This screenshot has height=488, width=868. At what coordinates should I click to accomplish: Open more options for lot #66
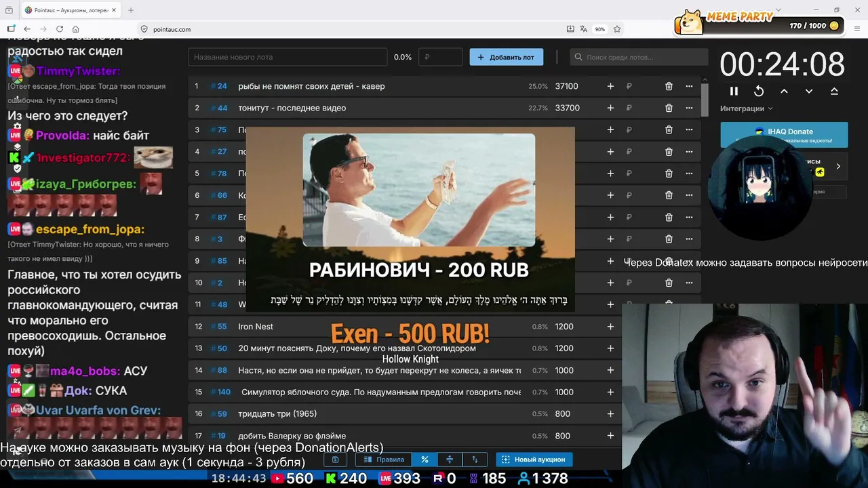click(x=689, y=195)
